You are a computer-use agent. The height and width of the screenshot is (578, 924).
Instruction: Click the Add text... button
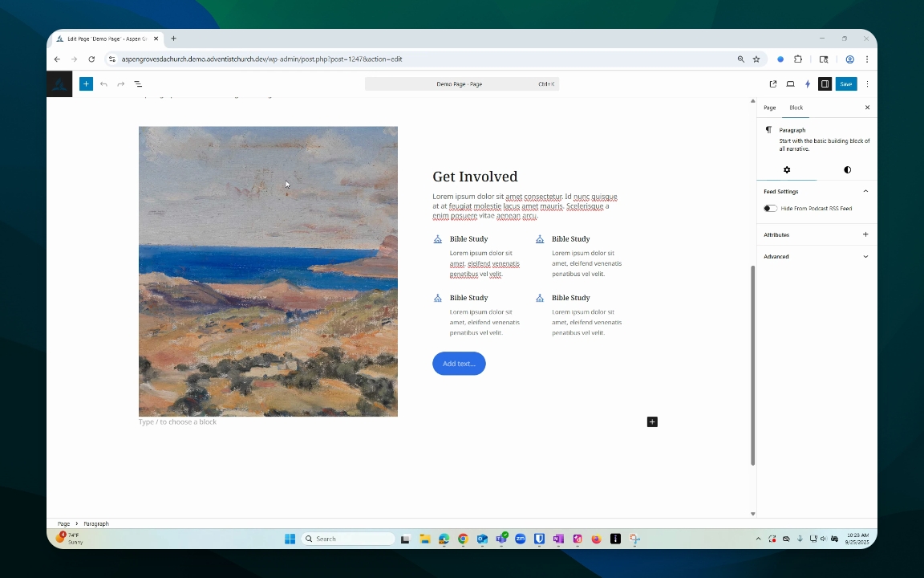pyautogui.click(x=459, y=364)
